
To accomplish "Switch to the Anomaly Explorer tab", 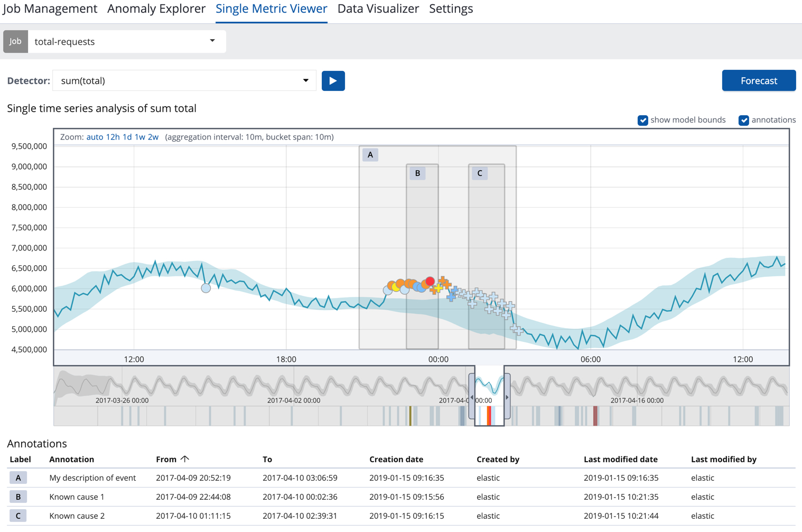I will (x=156, y=8).
